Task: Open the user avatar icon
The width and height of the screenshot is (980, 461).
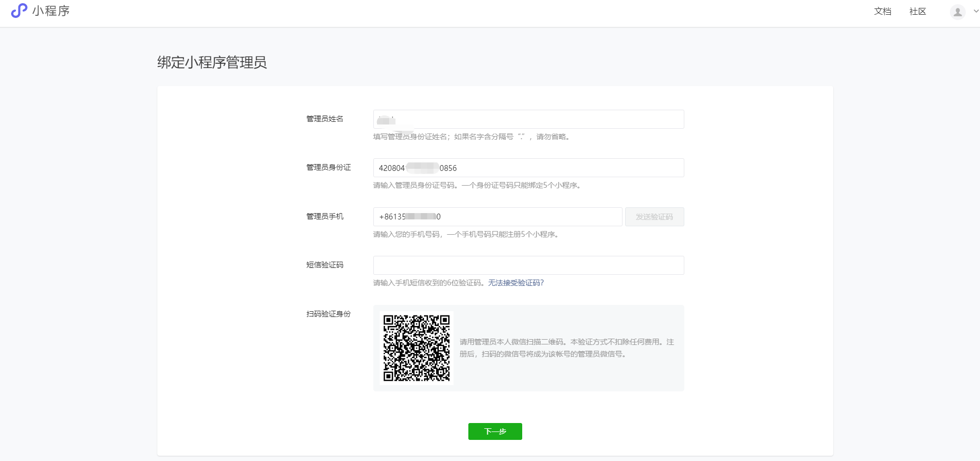Action: [957, 12]
